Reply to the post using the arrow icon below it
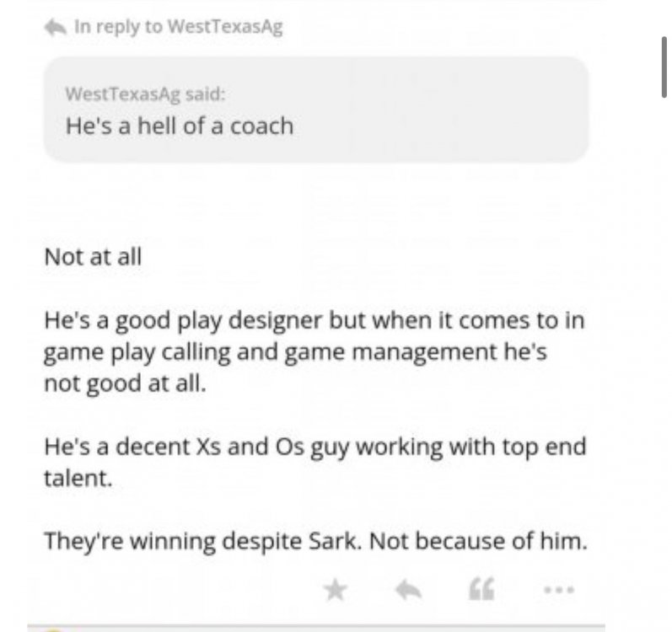Screen dimensions: 672x632 pos(409,590)
